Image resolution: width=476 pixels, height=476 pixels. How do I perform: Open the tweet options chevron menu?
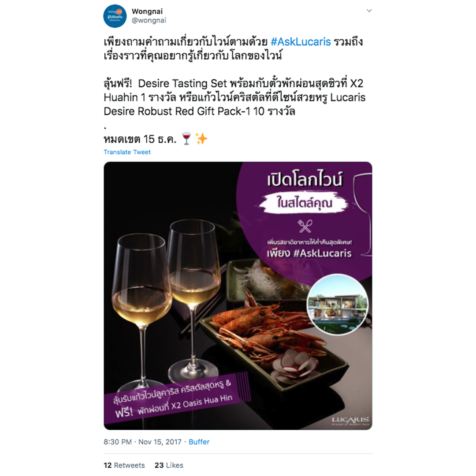[x=369, y=11]
